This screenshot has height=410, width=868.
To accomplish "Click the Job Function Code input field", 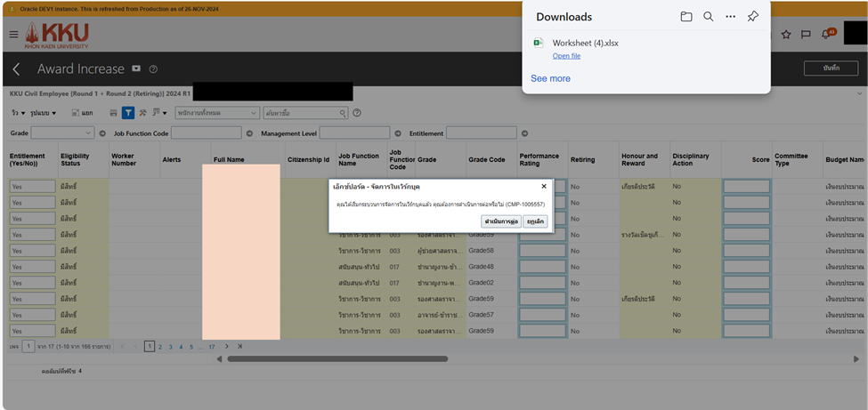I will tap(206, 133).
